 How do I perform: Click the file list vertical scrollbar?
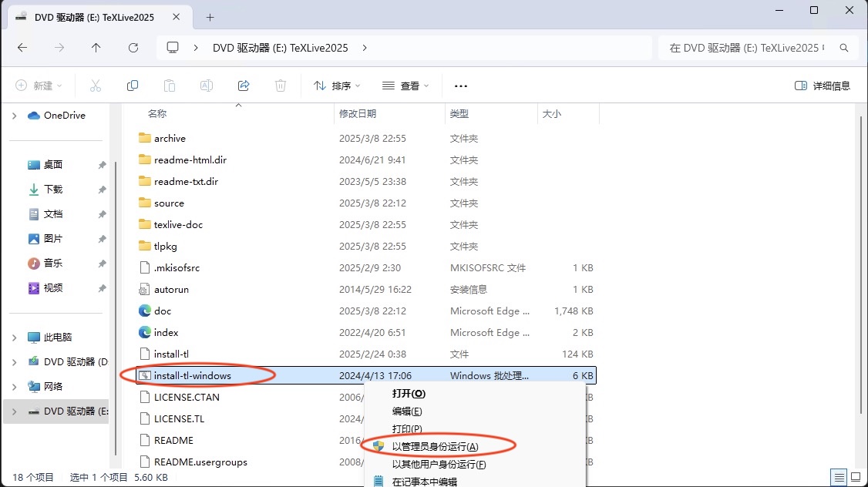(x=861, y=264)
